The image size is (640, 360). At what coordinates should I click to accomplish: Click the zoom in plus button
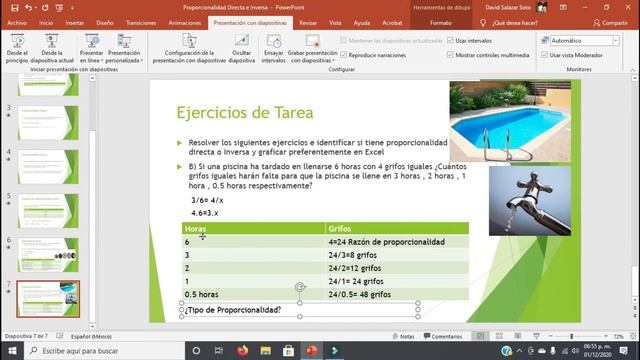tap(606, 336)
